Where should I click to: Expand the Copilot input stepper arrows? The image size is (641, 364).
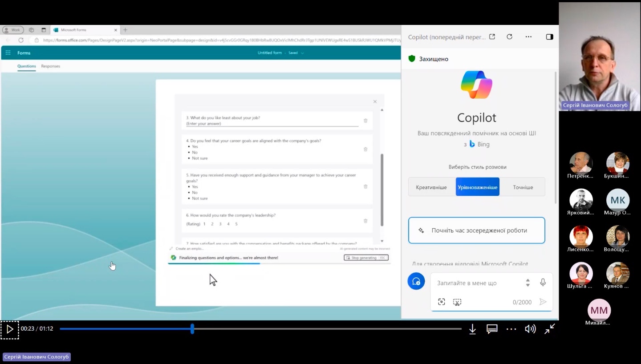pyautogui.click(x=528, y=283)
